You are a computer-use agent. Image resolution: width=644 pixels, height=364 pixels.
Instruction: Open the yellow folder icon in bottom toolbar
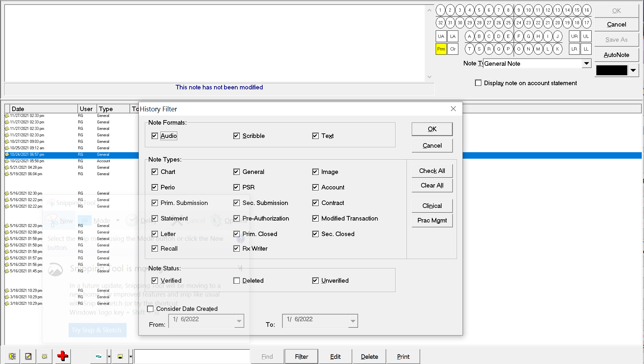120,356
